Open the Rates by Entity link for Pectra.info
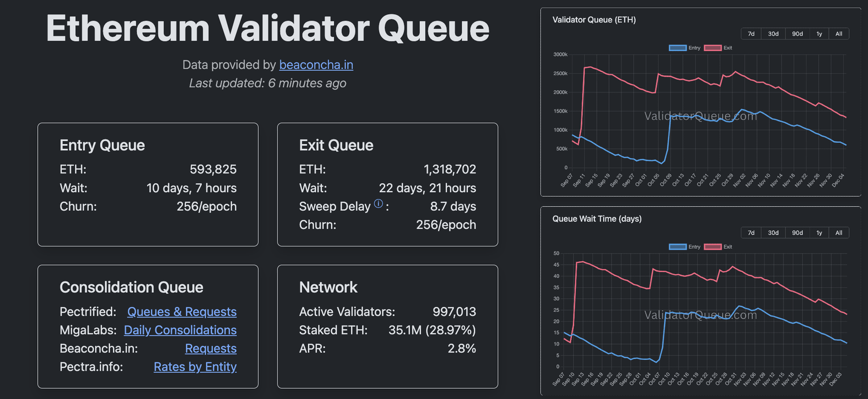The height and width of the screenshot is (399, 868). pyautogui.click(x=195, y=367)
